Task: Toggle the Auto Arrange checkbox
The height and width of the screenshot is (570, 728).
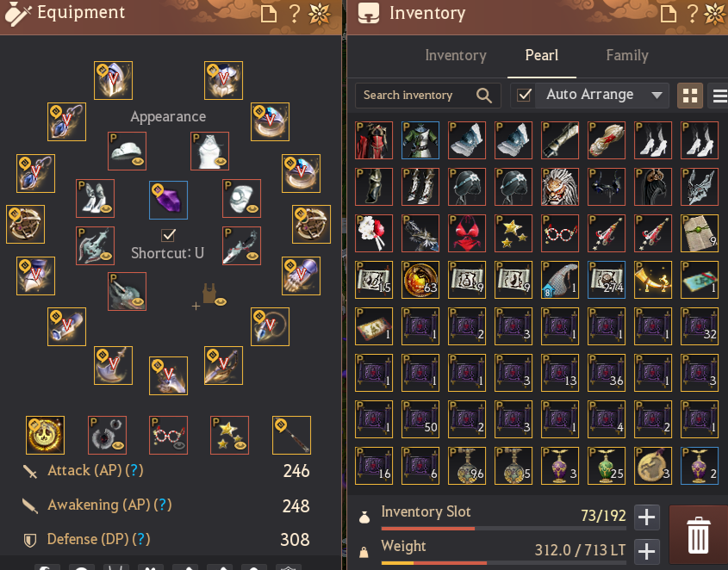Action: (x=524, y=96)
